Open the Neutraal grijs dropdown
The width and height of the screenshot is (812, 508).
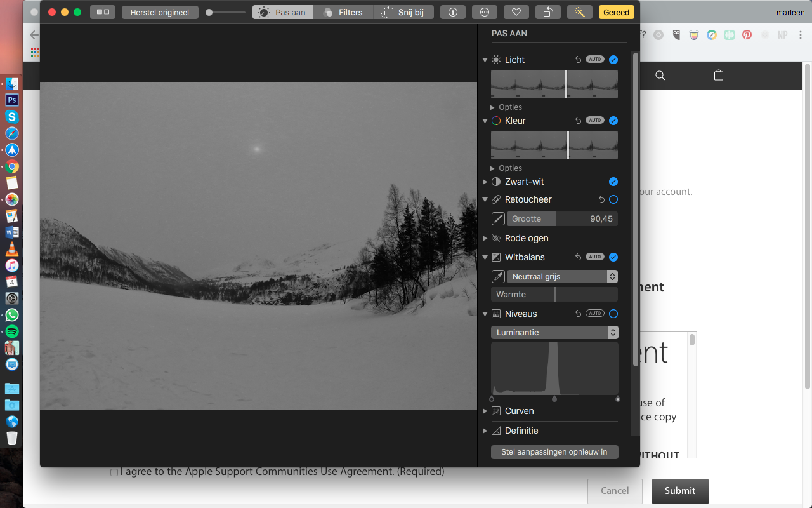click(563, 277)
